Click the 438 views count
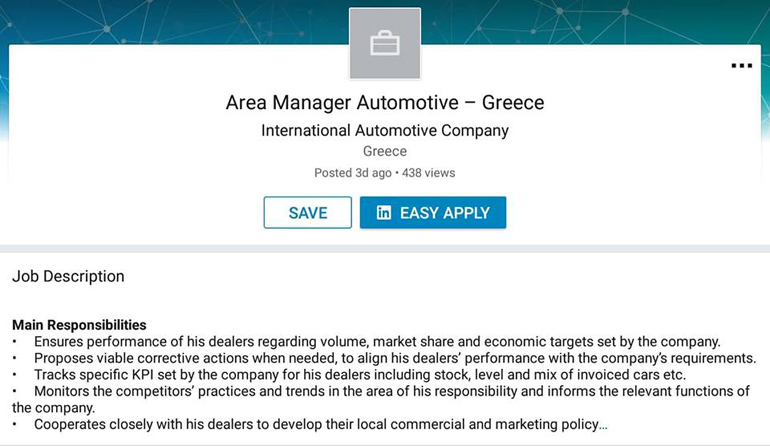This screenshot has width=770, height=446. click(x=428, y=173)
